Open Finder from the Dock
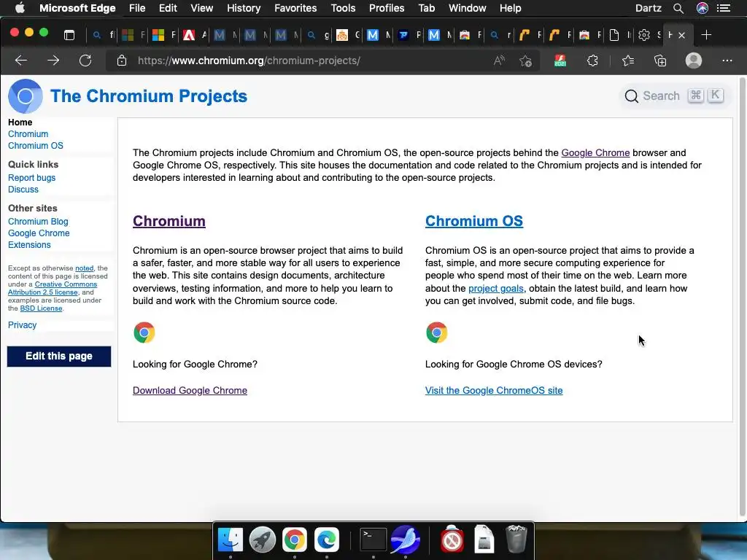The width and height of the screenshot is (747, 560). click(231, 540)
